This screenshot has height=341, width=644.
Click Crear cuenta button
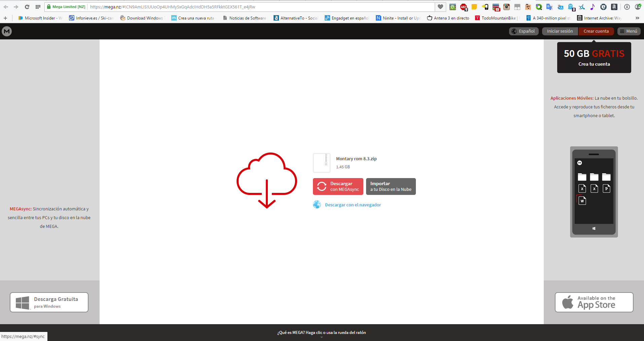(596, 31)
